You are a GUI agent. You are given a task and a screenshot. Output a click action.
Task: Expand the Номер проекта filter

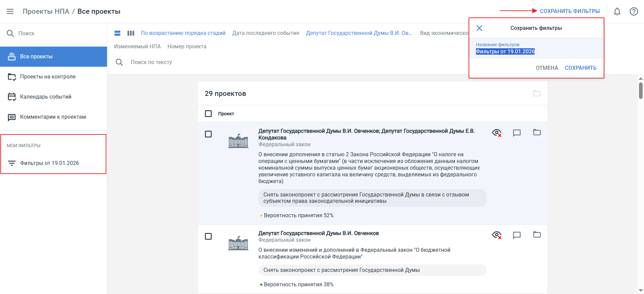[187, 47]
